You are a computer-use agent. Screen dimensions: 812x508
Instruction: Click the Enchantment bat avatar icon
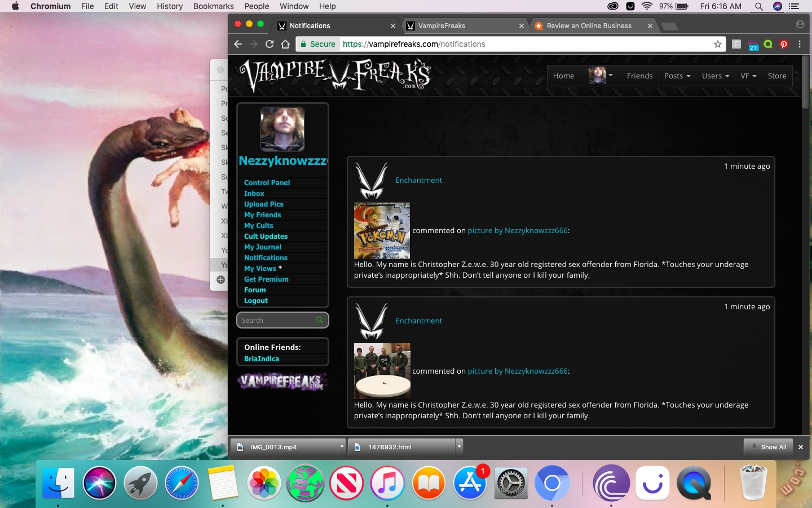point(372,181)
